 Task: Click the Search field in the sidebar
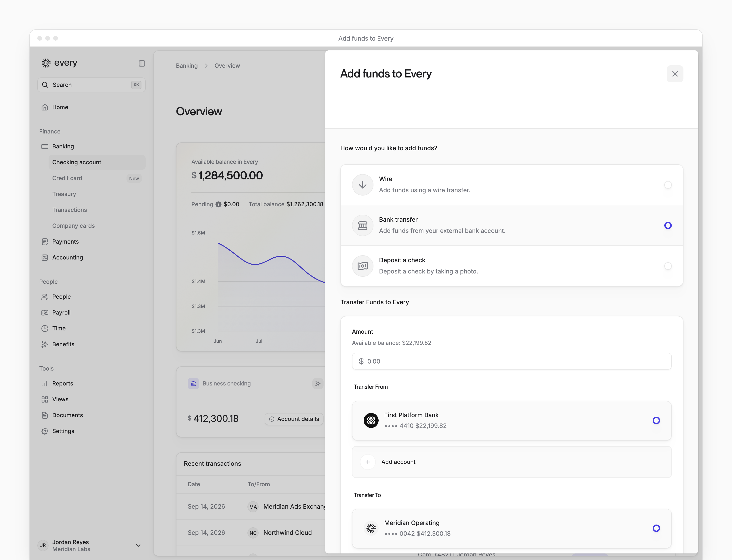91,85
